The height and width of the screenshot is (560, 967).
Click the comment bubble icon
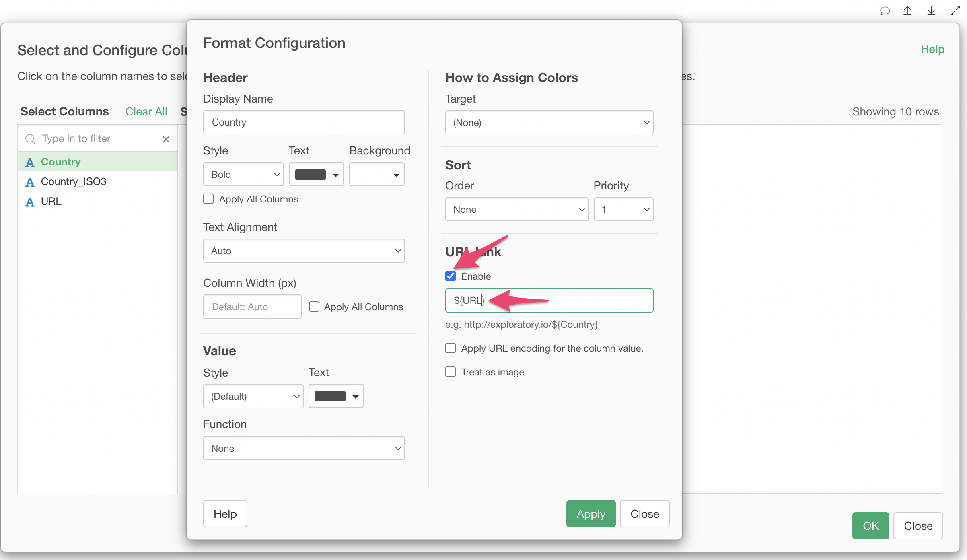tap(885, 11)
